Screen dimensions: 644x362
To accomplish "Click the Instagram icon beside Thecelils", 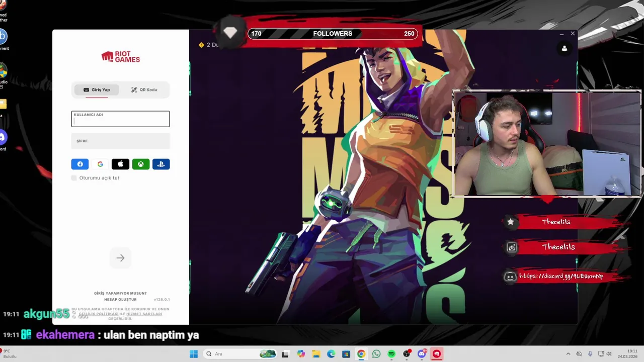I will 512,247.
